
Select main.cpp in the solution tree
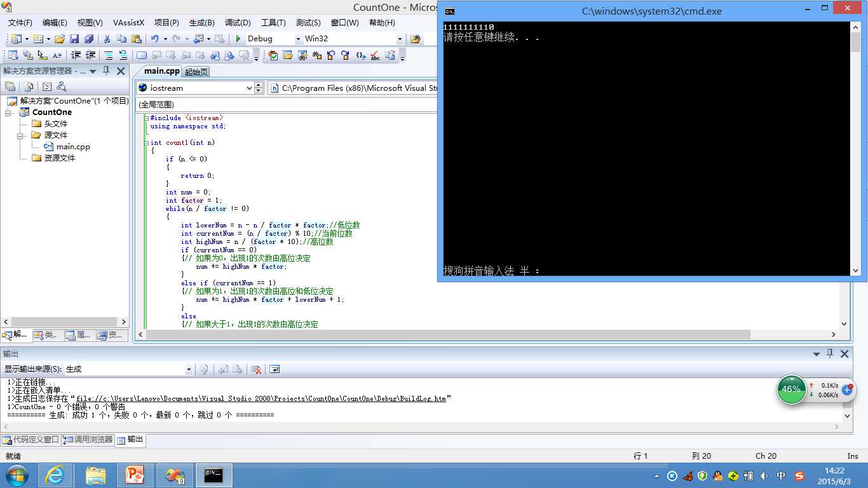tap(73, 147)
